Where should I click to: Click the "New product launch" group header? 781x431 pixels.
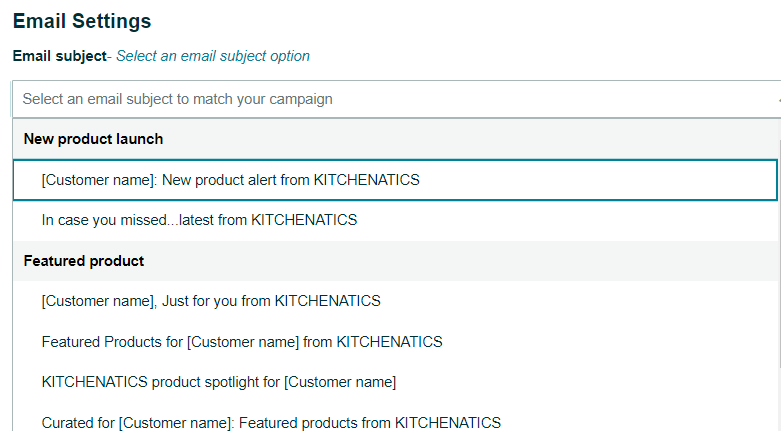click(x=93, y=139)
